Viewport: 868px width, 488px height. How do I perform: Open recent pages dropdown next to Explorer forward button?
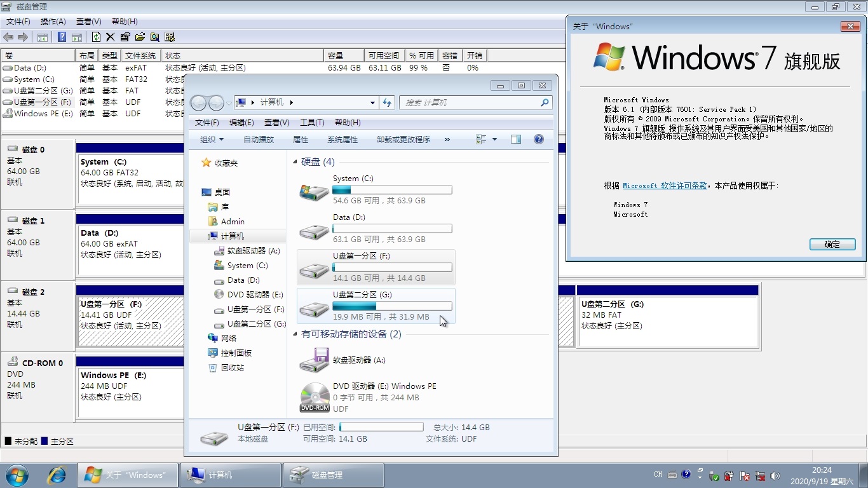coord(229,102)
